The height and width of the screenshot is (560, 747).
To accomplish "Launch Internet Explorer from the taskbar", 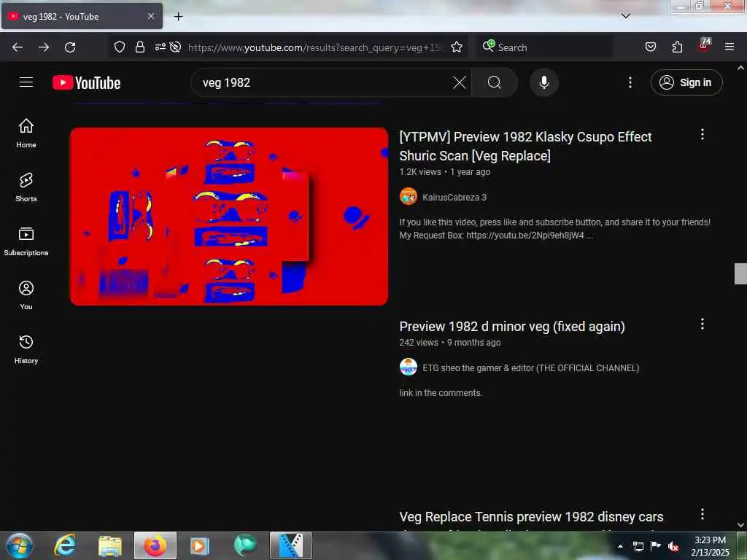I will tap(65, 545).
